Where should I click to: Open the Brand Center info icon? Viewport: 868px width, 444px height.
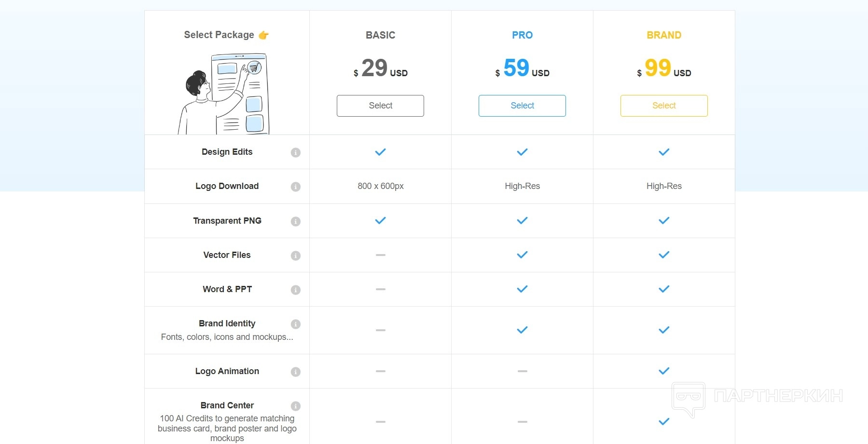[x=296, y=406]
